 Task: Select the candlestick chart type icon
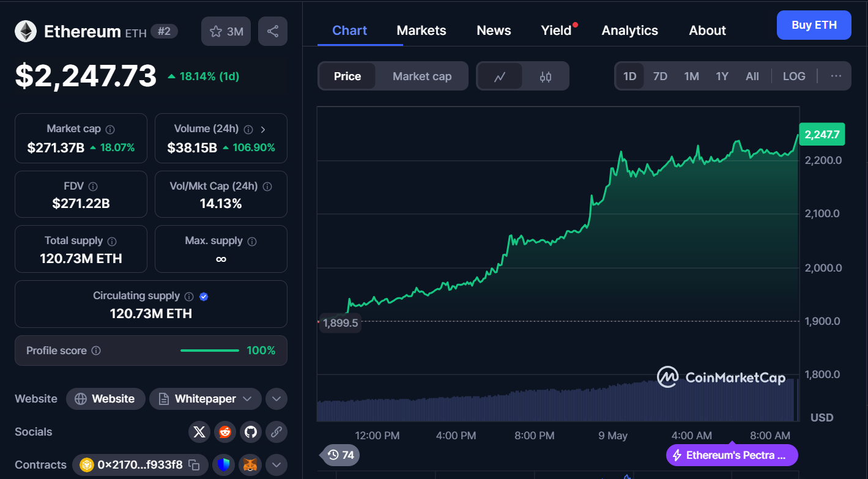(x=546, y=76)
